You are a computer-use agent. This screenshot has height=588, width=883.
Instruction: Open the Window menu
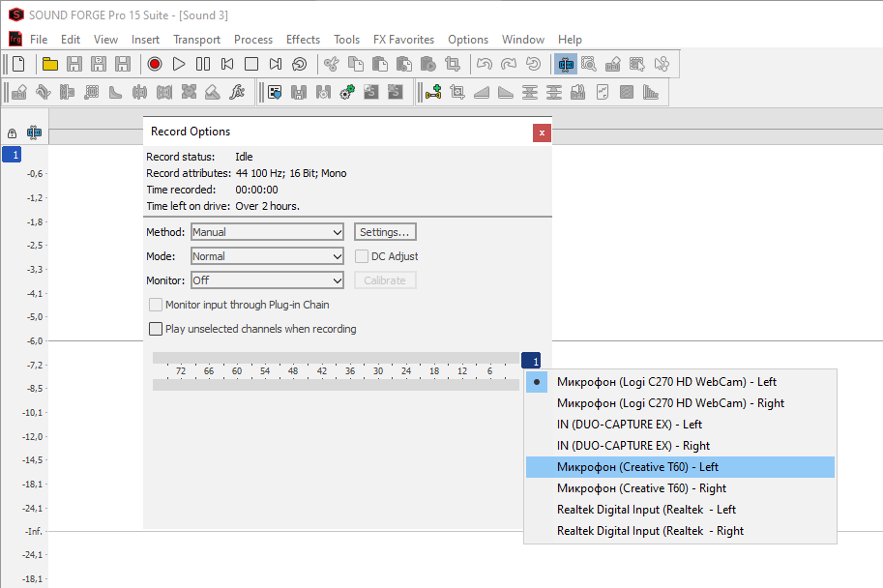[523, 40]
